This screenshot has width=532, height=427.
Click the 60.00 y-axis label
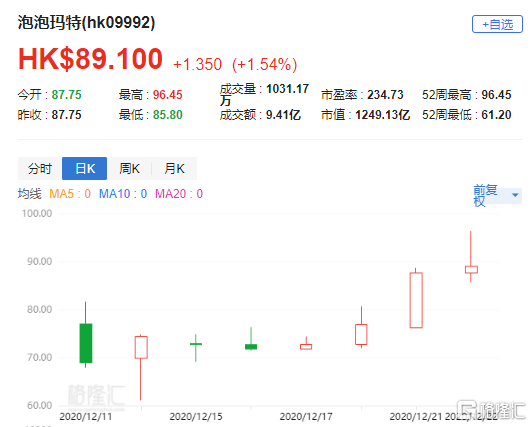pyautogui.click(x=39, y=405)
